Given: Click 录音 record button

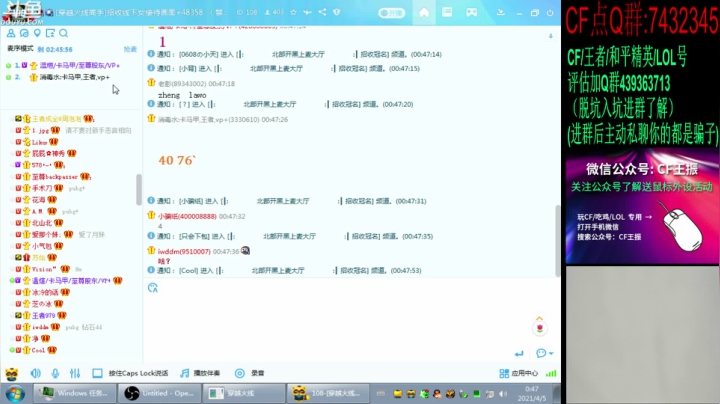Looking at the screenshot, I should point(249,373).
